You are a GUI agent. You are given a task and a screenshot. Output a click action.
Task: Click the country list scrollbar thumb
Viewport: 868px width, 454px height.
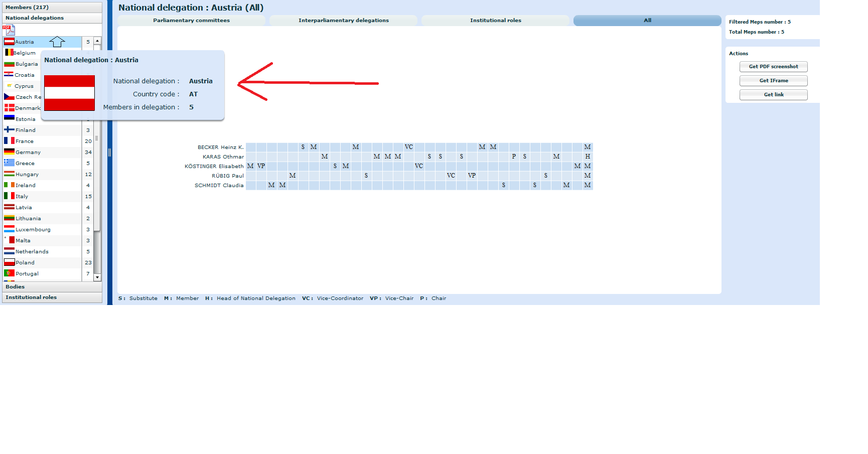coord(97,138)
